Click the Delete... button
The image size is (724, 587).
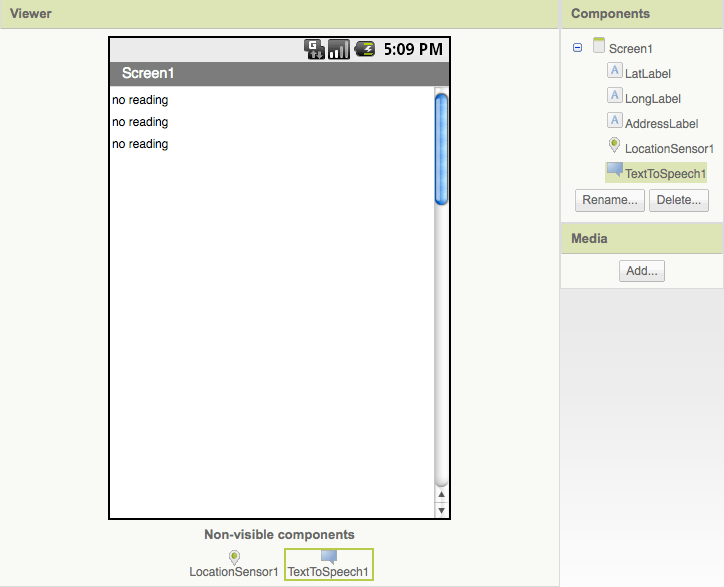[x=679, y=200]
